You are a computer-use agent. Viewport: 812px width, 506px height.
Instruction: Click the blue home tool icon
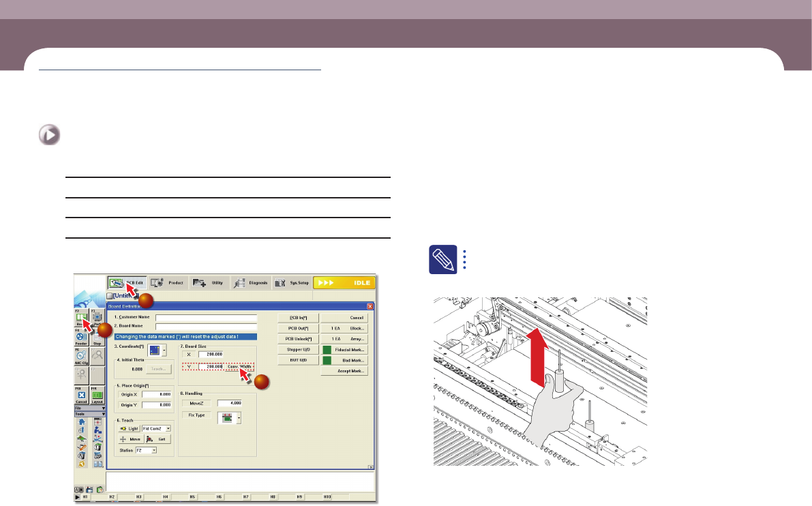[x=81, y=421]
